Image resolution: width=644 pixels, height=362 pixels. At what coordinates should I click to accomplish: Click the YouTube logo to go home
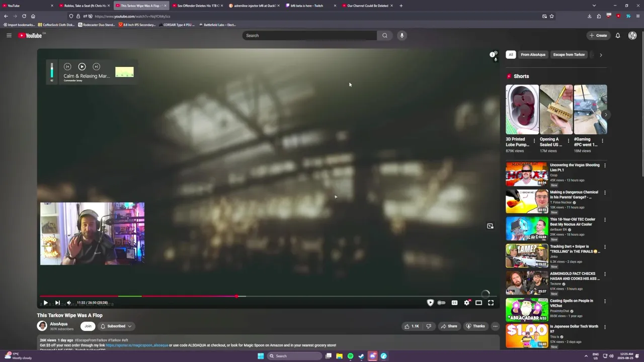tap(31, 35)
